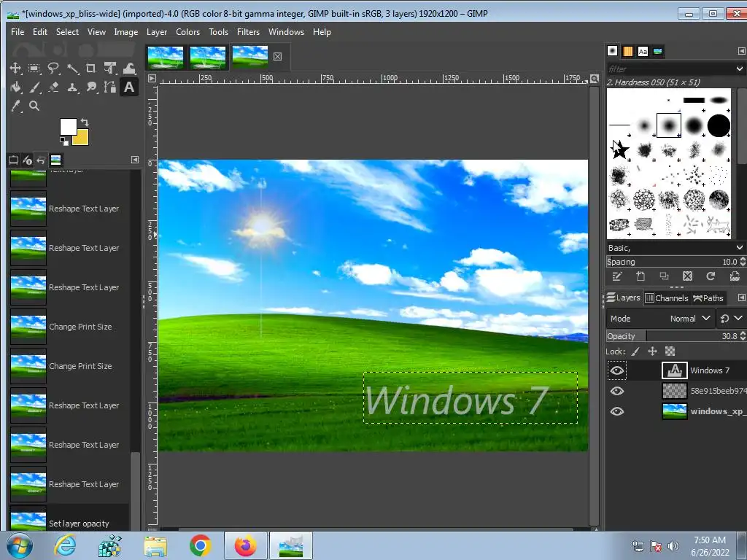The width and height of the screenshot is (747, 560).
Task: Switch to the Patterns tab
Action: tap(627, 51)
